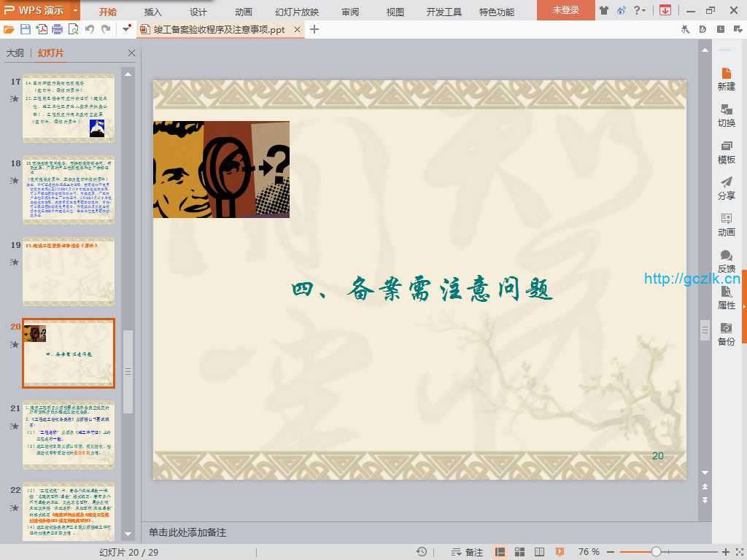The image size is (747, 560).
Task: Switch to slide sorter view
Action: click(520, 552)
